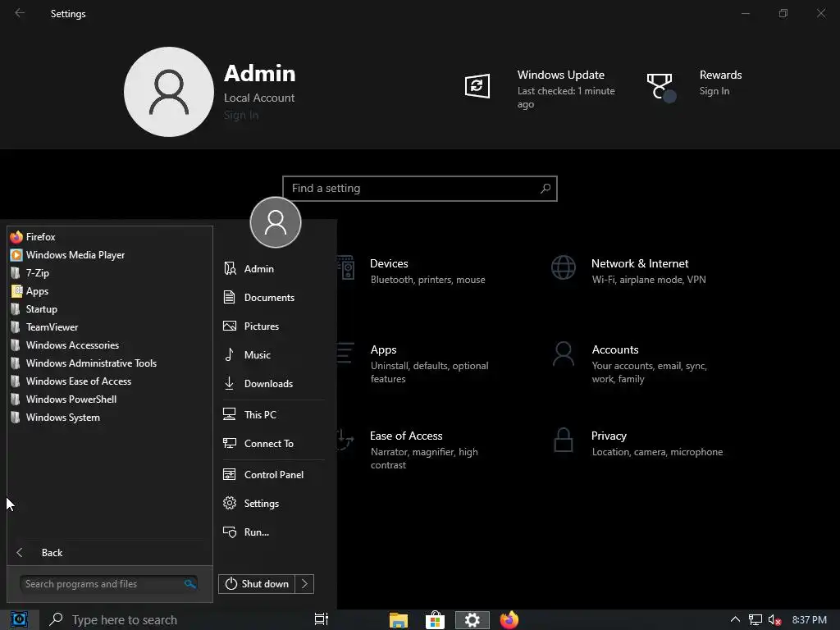840x630 pixels.
Task: Click the Privacy padlock icon
Action: coord(563,441)
